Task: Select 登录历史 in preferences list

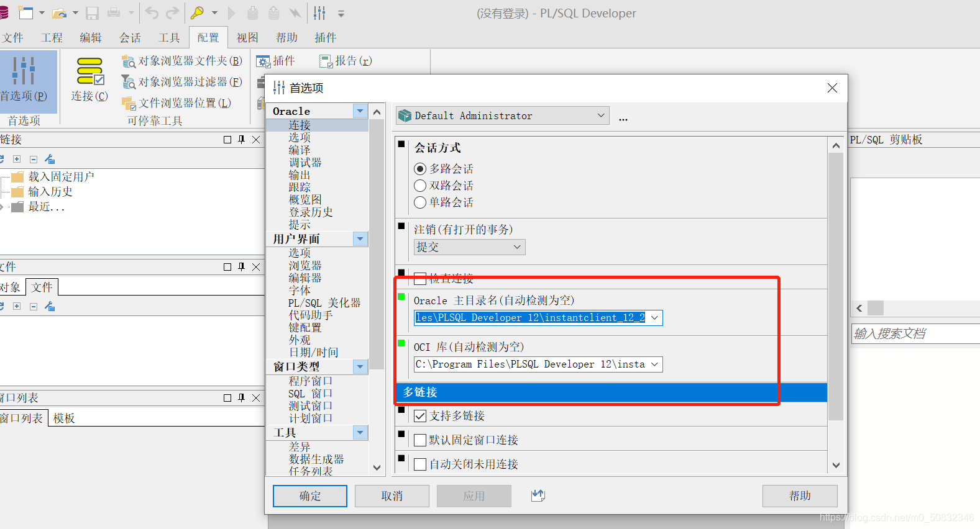Action: pos(311,212)
